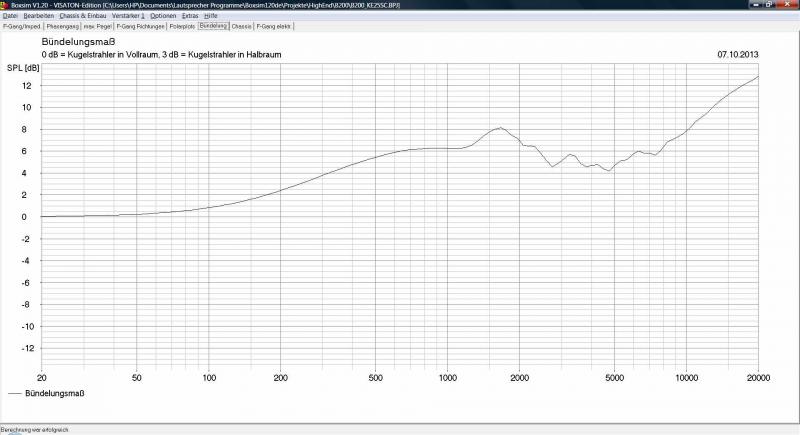The image size is (800, 435).
Task: Click the -12 dB value on the y-axis
Action: click(27, 348)
